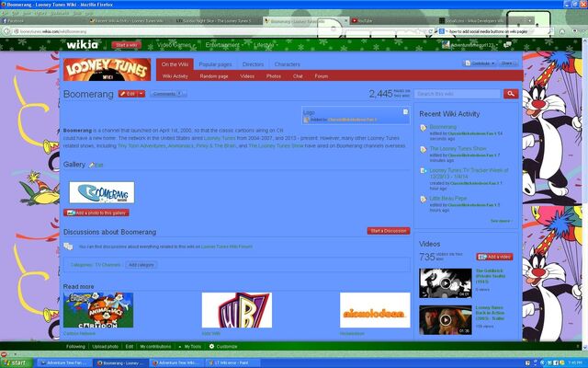Open Forum from the subnav

322,76
